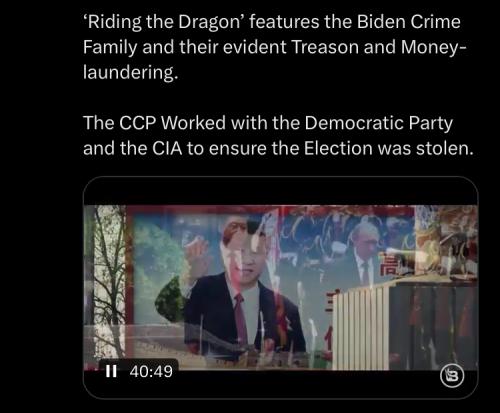Click the 'Biden Crime' words in post

coord(409,22)
